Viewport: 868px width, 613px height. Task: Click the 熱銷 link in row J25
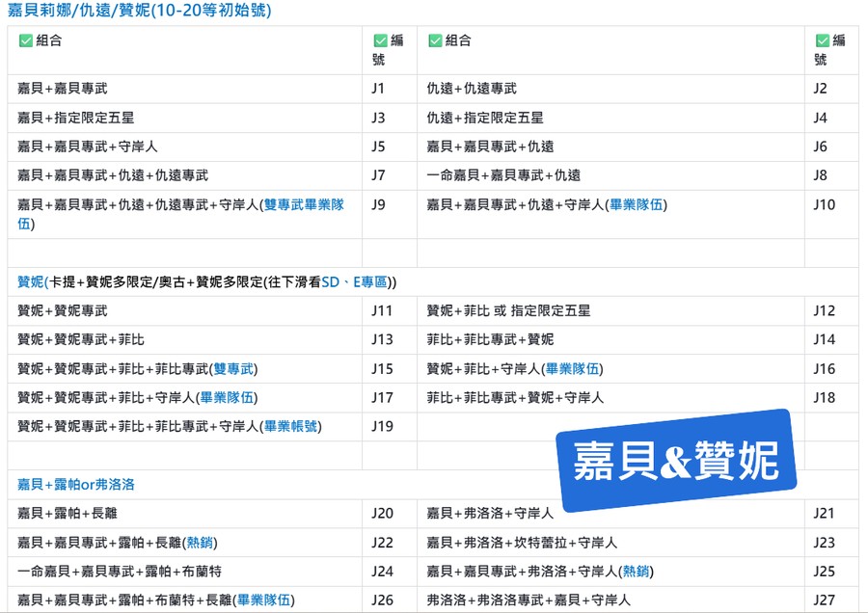[635, 572]
